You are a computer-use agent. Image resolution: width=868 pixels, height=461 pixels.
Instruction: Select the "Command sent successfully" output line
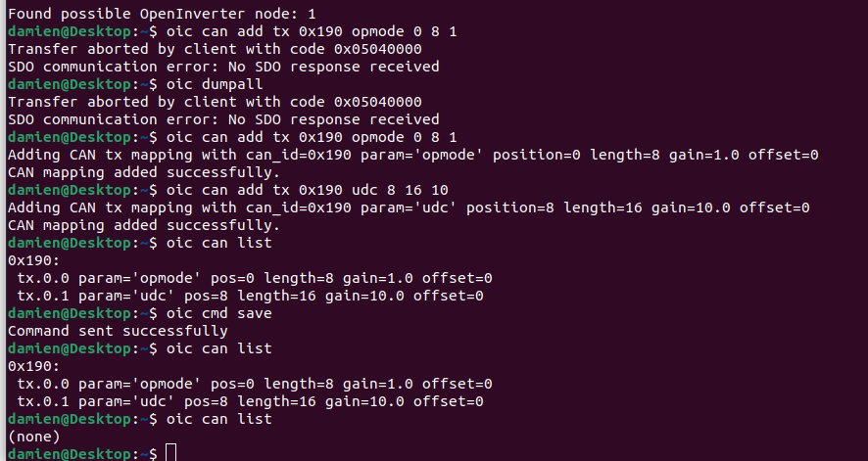[x=118, y=331]
